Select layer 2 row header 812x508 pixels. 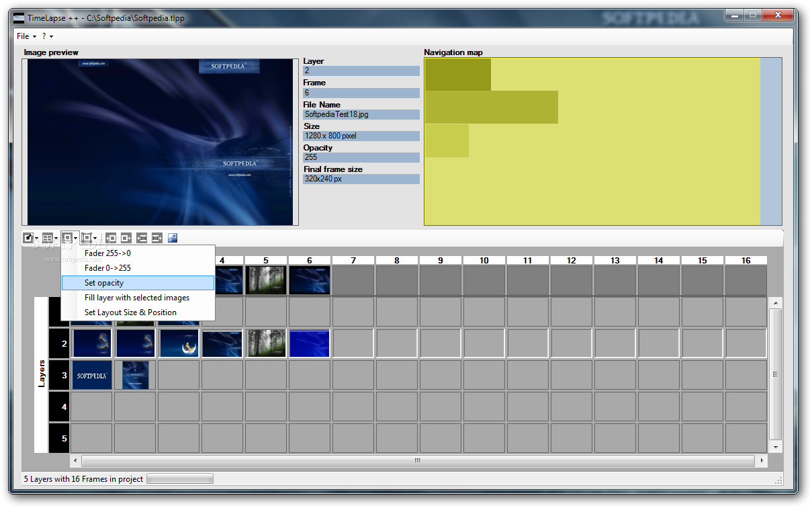(60, 343)
